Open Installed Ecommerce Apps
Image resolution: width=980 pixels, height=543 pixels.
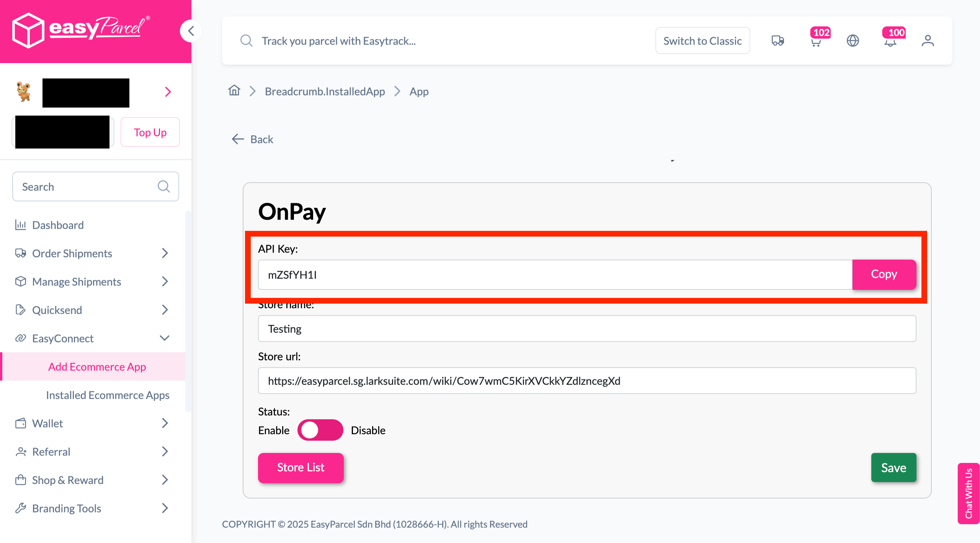(108, 395)
